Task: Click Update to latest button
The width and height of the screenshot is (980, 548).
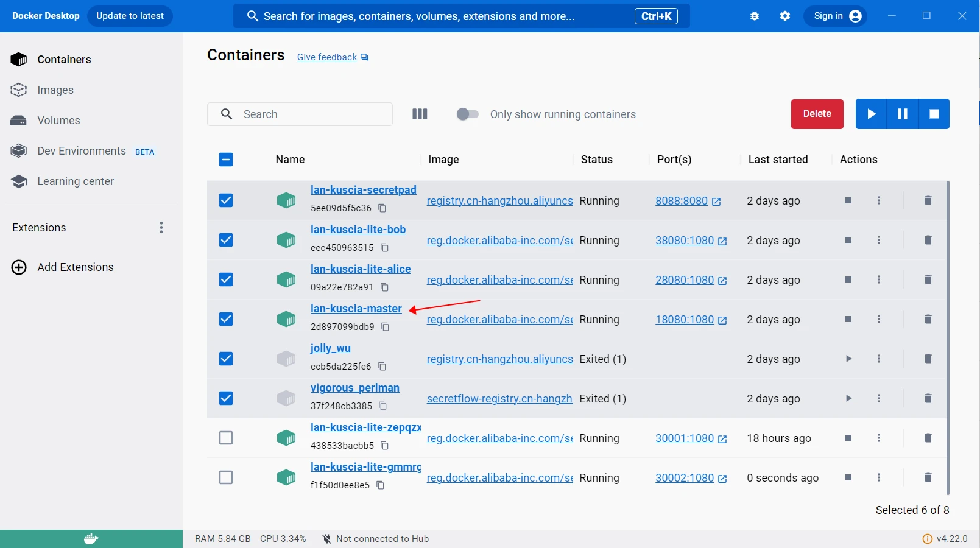Action: click(x=130, y=16)
